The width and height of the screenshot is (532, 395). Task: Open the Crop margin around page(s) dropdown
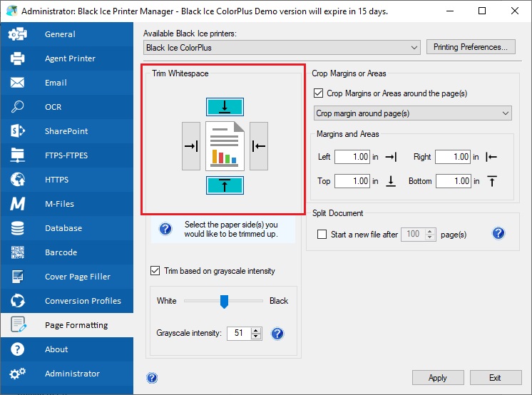coord(413,113)
